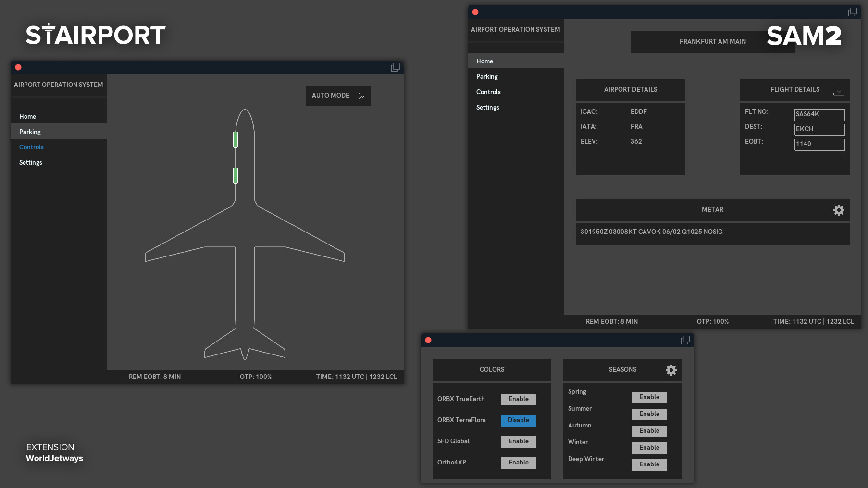Go to Home in the SAM2 sidebar
The height and width of the screenshot is (488, 868).
coord(484,61)
